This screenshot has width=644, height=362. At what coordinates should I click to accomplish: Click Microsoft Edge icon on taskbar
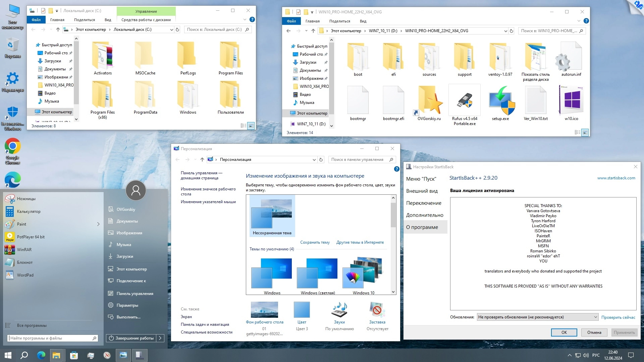(41, 355)
